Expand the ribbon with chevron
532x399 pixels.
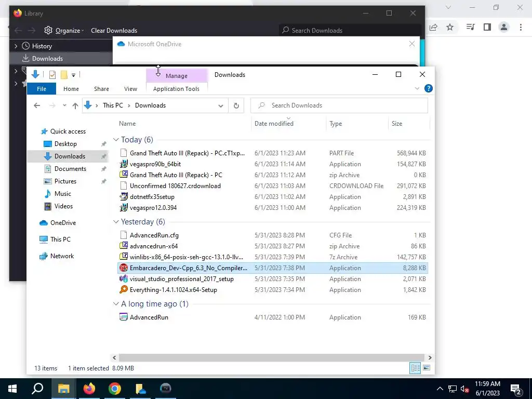(417, 88)
